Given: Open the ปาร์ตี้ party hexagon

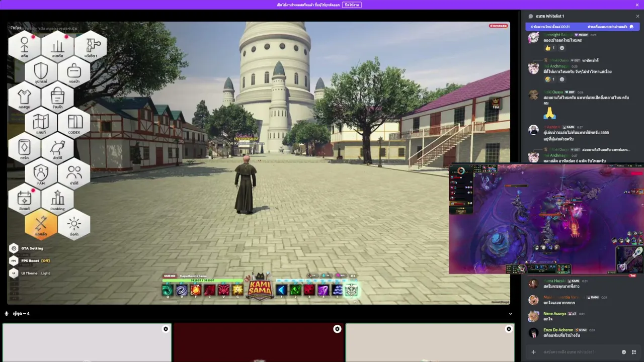Looking at the screenshot, I should (74, 174).
